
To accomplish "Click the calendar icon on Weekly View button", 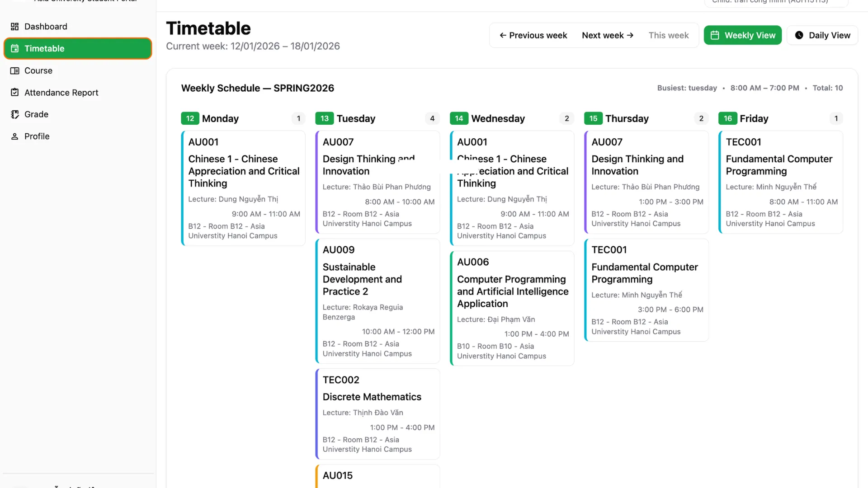I will (715, 35).
